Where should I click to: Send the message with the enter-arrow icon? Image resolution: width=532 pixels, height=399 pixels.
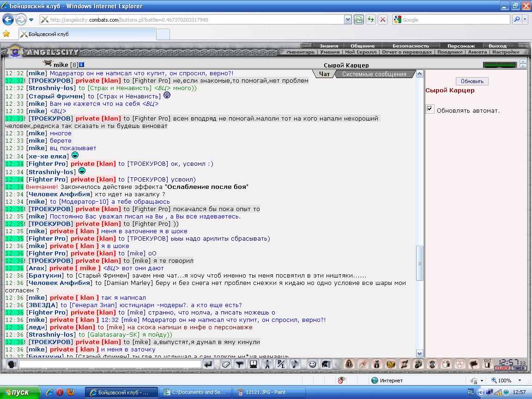(208, 364)
